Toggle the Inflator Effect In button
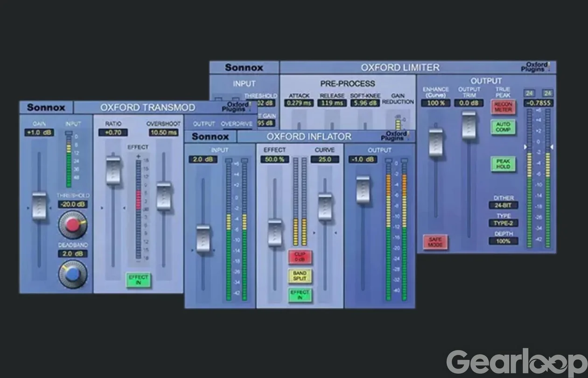Screen dimensions: 588x378 300,295
